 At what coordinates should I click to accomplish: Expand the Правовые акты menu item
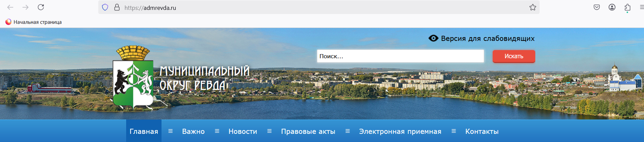click(x=308, y=131)
